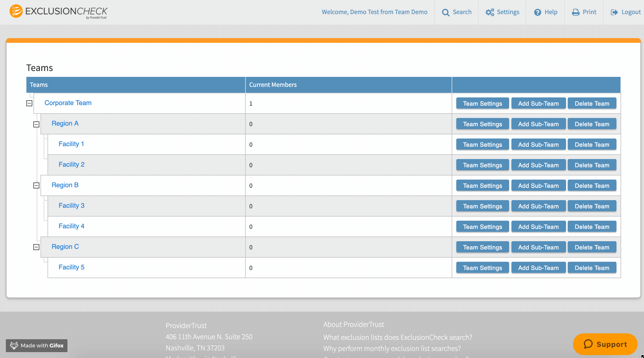Collapse the Region B tree node
Screen dimensions: 644x358
point(36,185)
